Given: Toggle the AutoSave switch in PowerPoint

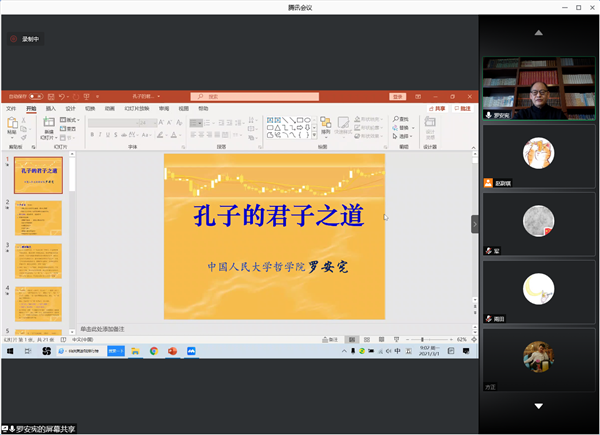Looking at the screenshot, I should coord(34,97).
